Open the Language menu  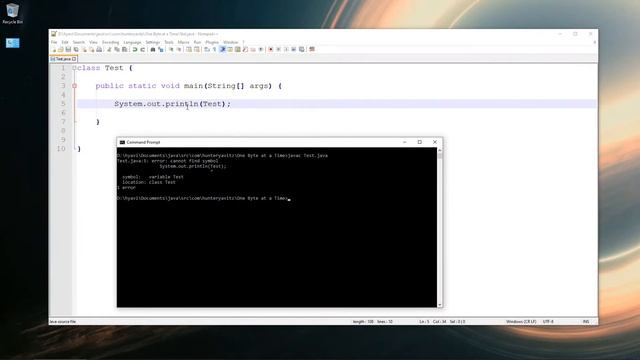(x=132, y=42)
